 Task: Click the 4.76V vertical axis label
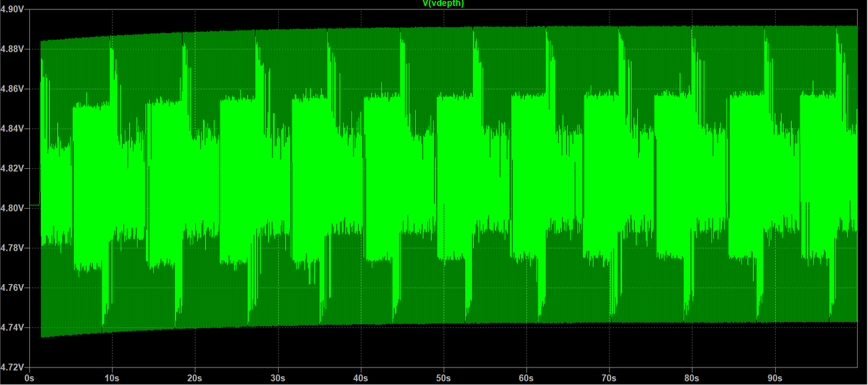(x=14, y=288)
